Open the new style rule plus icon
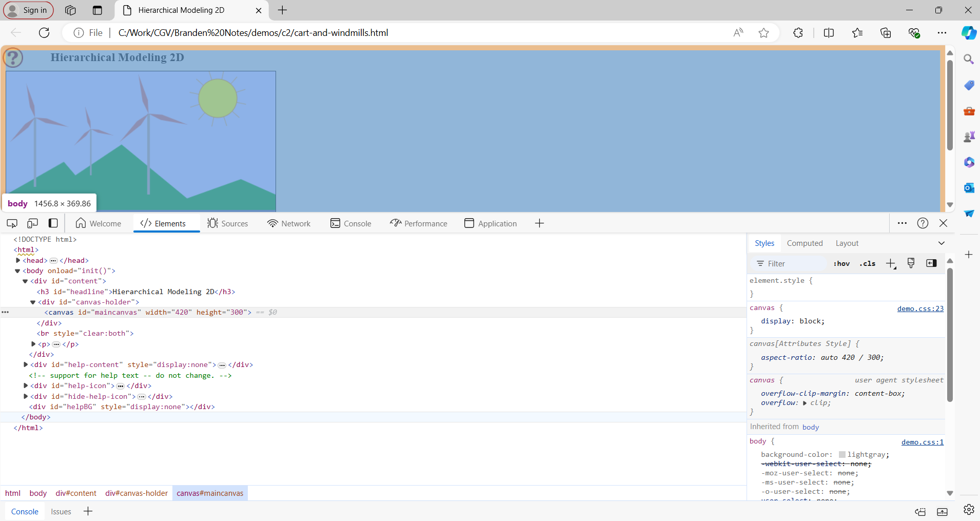This screenshot has width=980, height=521. pos(891,264)
